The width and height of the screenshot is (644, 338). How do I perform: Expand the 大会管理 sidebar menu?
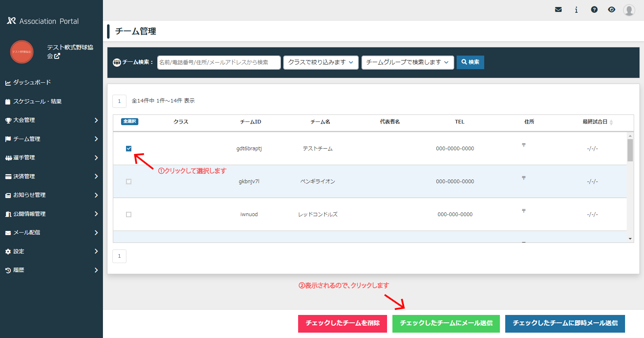tap(51, 120)
